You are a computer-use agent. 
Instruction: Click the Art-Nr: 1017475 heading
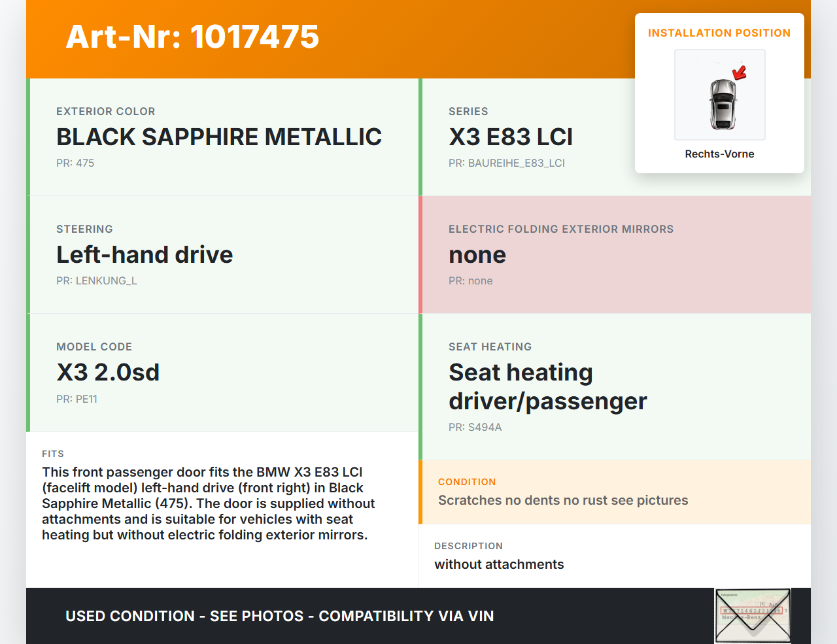click(x=192, y=37)
